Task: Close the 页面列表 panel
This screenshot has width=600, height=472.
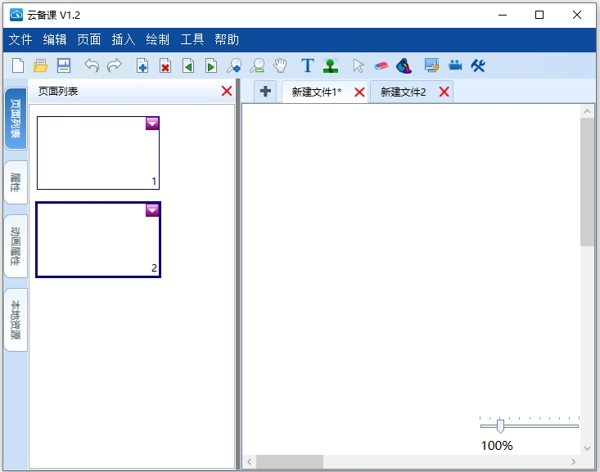Action: [x=226, y=91]
